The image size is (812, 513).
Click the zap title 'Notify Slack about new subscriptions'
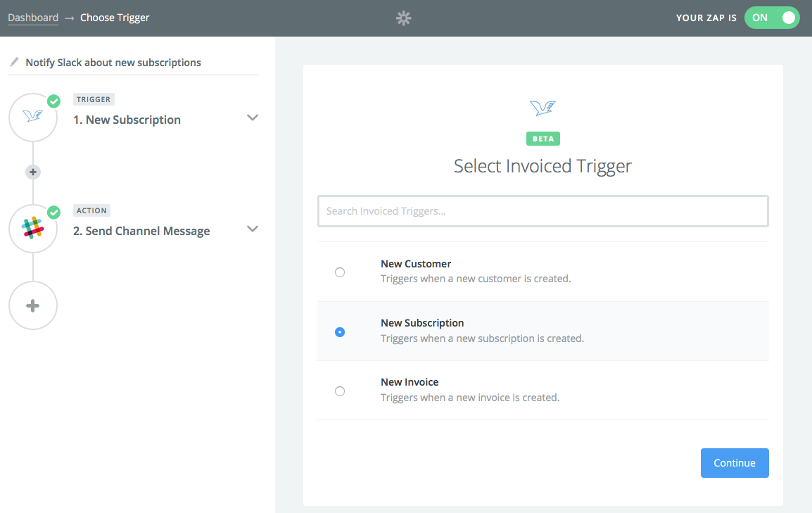[113, 63]
